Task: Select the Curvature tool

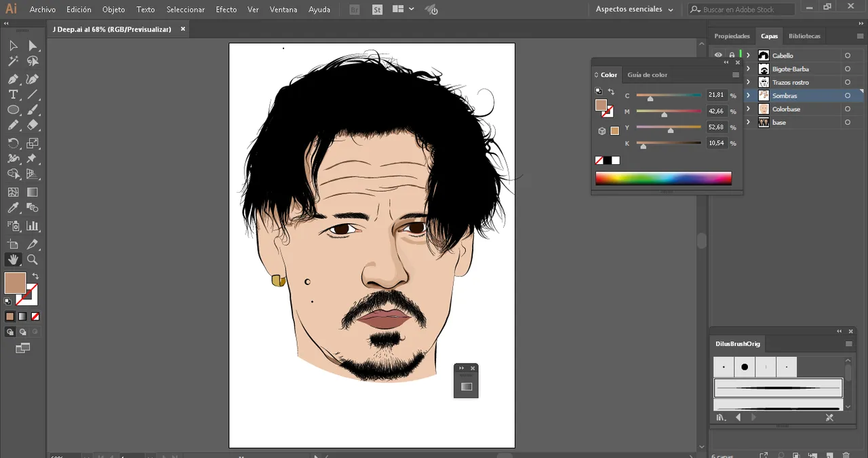Action: point(32,79)
